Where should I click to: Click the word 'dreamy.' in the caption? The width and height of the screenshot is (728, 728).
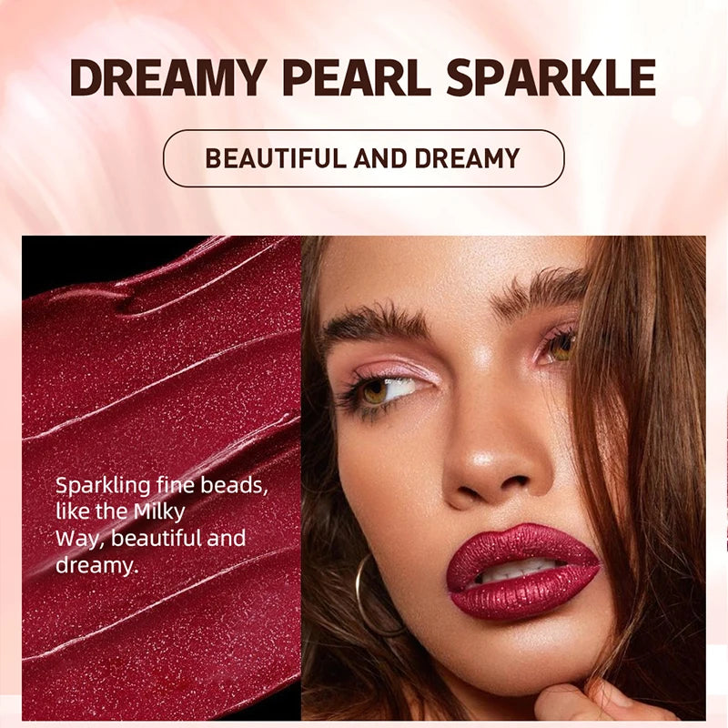tap(97, 565)
